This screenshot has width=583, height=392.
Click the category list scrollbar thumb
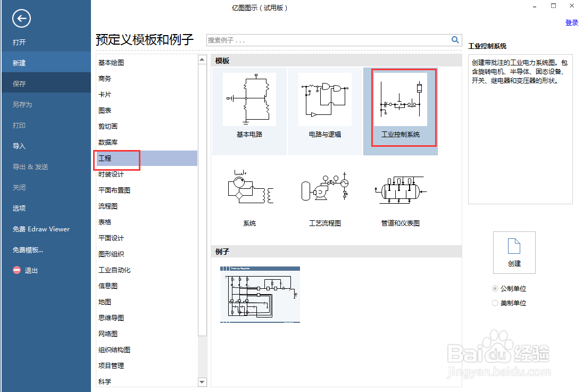point(202,200)
